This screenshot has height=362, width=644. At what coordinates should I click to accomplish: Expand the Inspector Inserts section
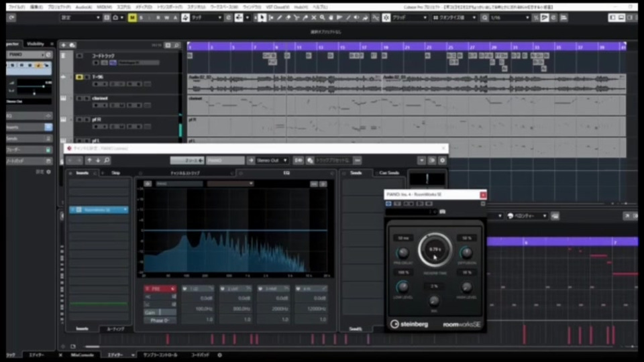tap(29, 127)
